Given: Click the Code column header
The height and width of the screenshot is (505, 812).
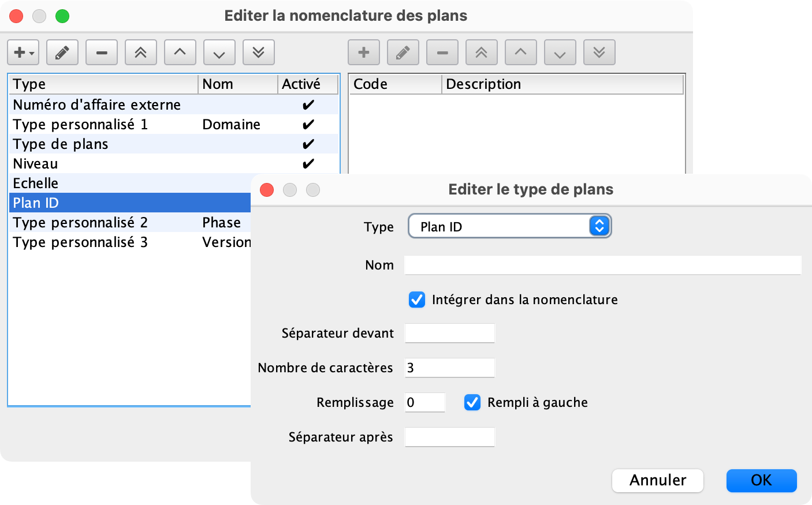Looking at the screenshot, I should pos(396,84).
